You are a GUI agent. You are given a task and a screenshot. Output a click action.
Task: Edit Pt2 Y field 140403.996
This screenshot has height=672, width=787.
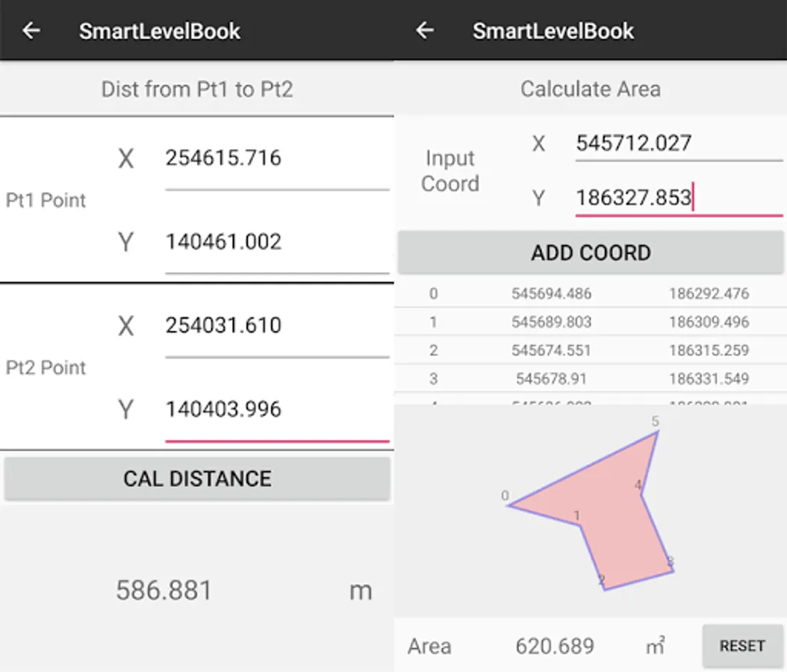point(277,409)
